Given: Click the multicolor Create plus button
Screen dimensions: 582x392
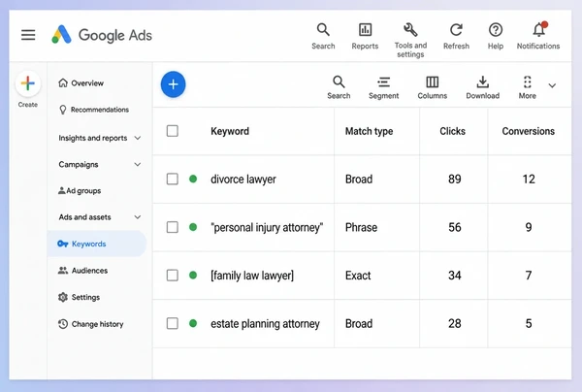Looking at the screenshot, I should click(x=28, y=83).
